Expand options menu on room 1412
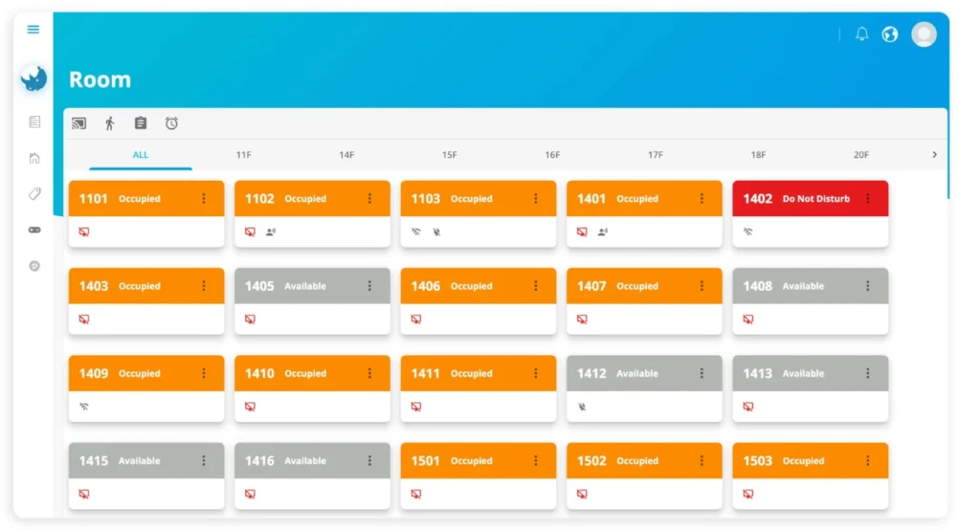The image size is (980, 530). click(702, 374)
